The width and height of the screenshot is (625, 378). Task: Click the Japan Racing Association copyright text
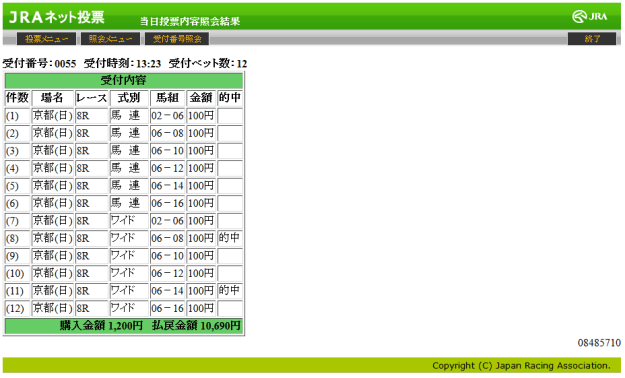pyautogui.click(x=521, y=366)
